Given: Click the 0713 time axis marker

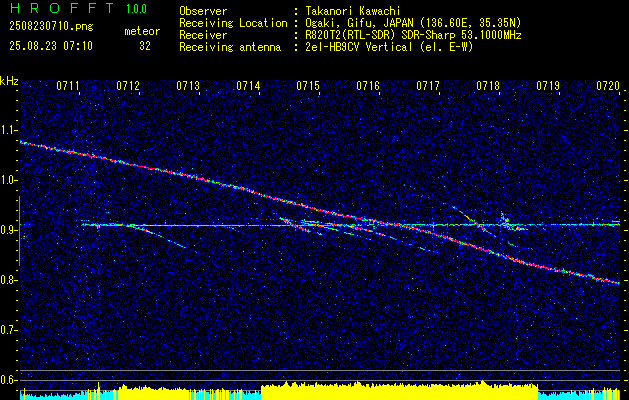Looking at the screenshot, I should point(188,85).
